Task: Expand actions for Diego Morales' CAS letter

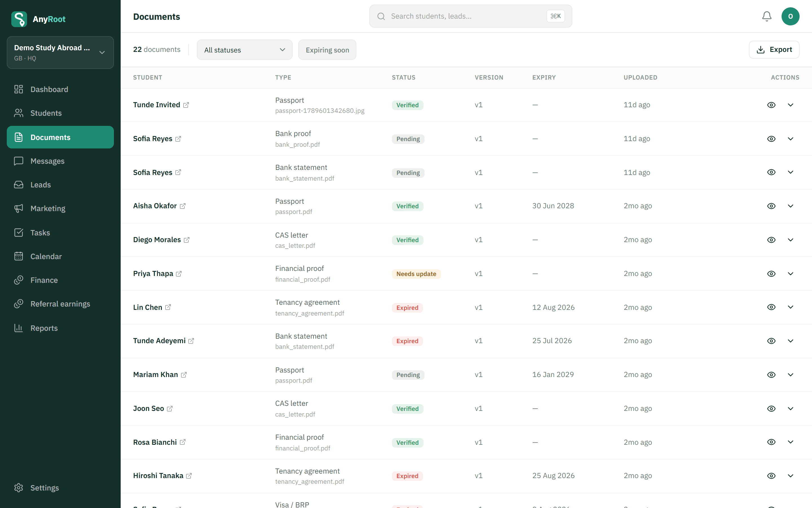Action: click(x=791, y=240)
